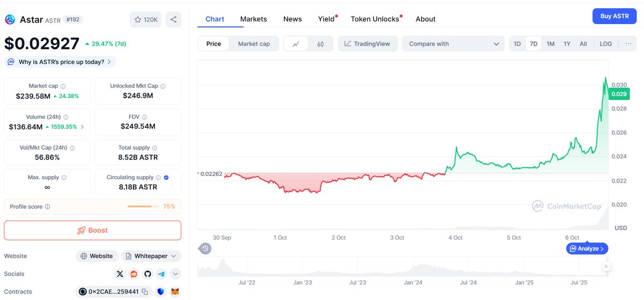The height and width of the screenshot is (300, 644).
Task: Expand more socials chevron
Action: [x=175, y=274]
